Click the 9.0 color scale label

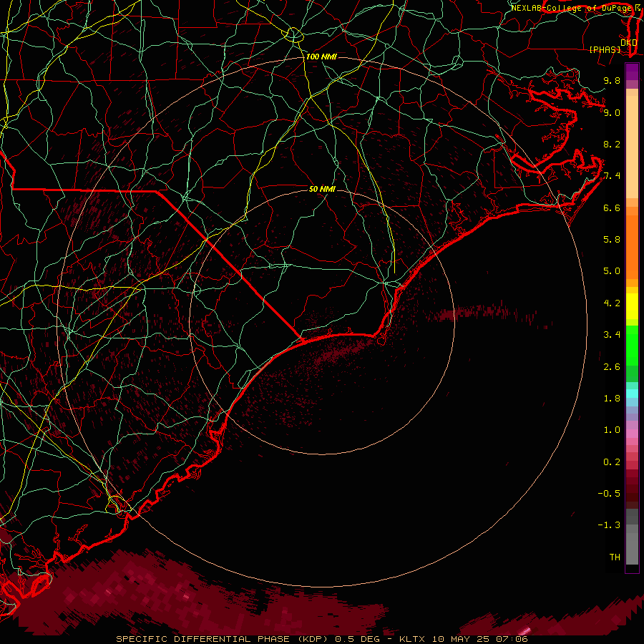pos(612,112)
